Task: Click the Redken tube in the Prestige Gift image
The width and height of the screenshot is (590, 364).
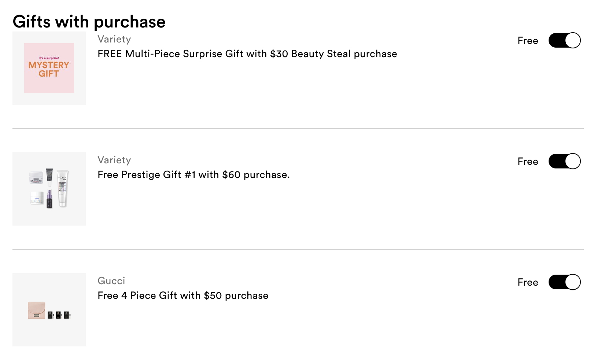Action: coord(63,189)
